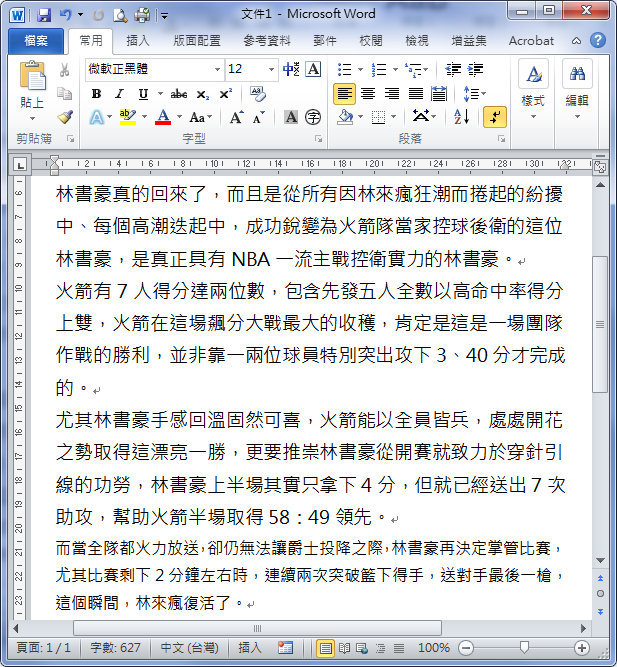Apply character shading icon
The width and height of the screenshot is (617, 667).
pos(291,117)
